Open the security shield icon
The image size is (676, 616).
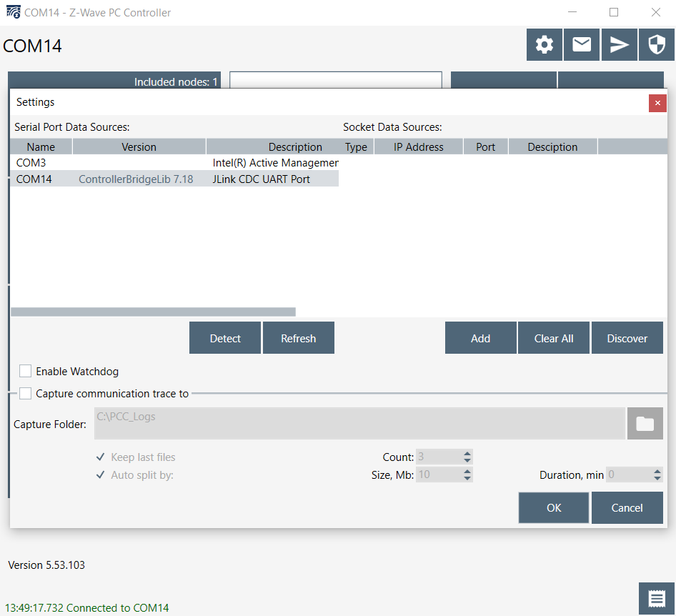656,45
